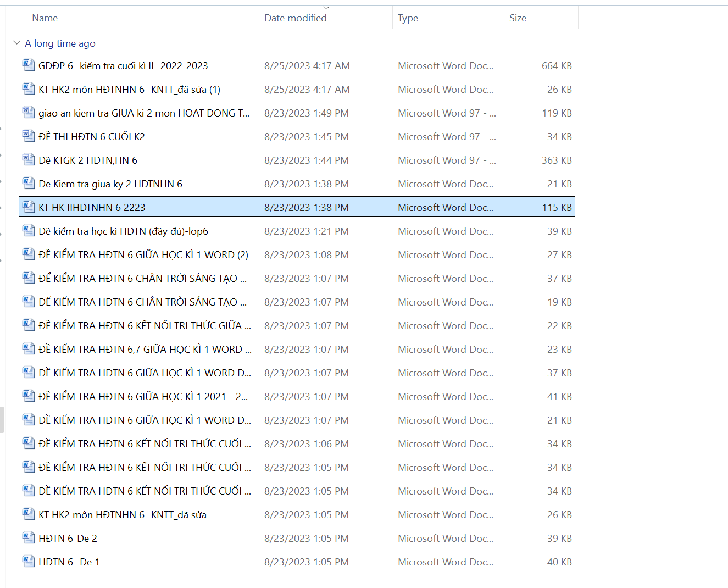This screenshot has width=728, height=588.
Task: Collapse the "A long time ago" group chevron
Action: pos(16,43)
